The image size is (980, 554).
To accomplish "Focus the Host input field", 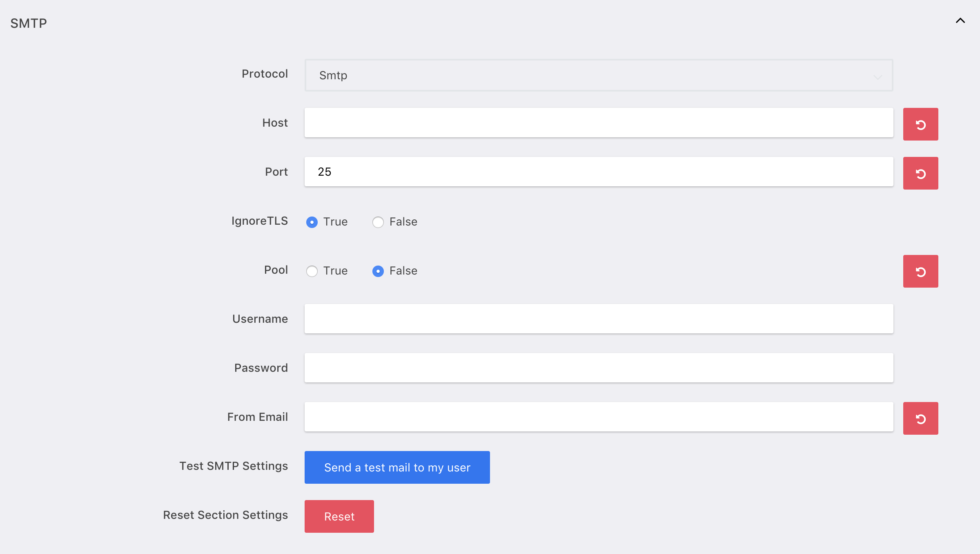I will 599,123.
